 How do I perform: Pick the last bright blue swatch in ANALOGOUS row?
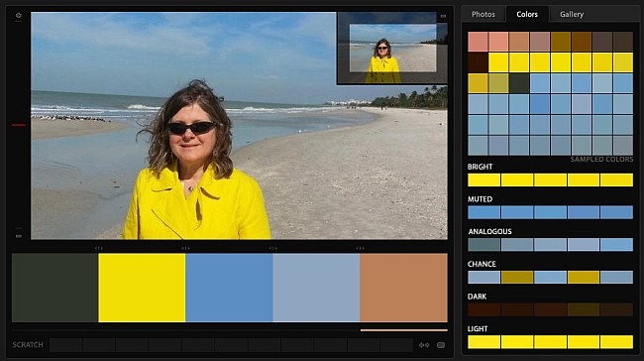coord(616,245)
